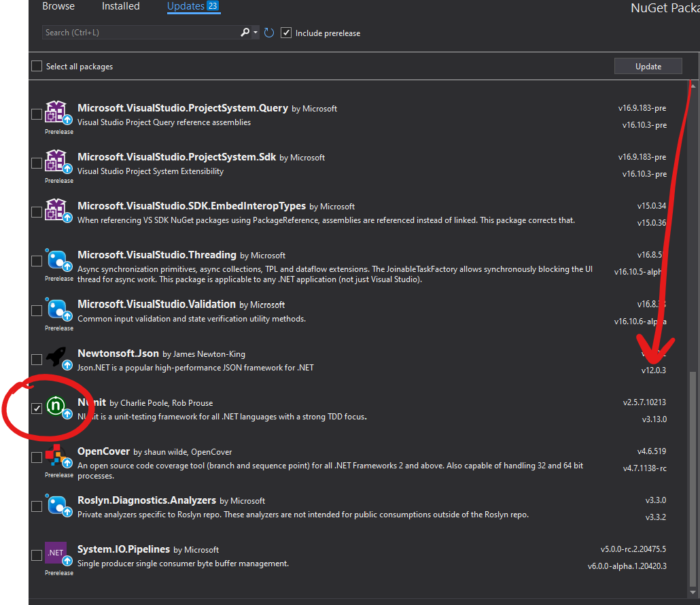Click version v6.0.0-alpha.1.20420.3 of Pipelines
Viewport: 700px width, 605px height.
coord(627,566)
